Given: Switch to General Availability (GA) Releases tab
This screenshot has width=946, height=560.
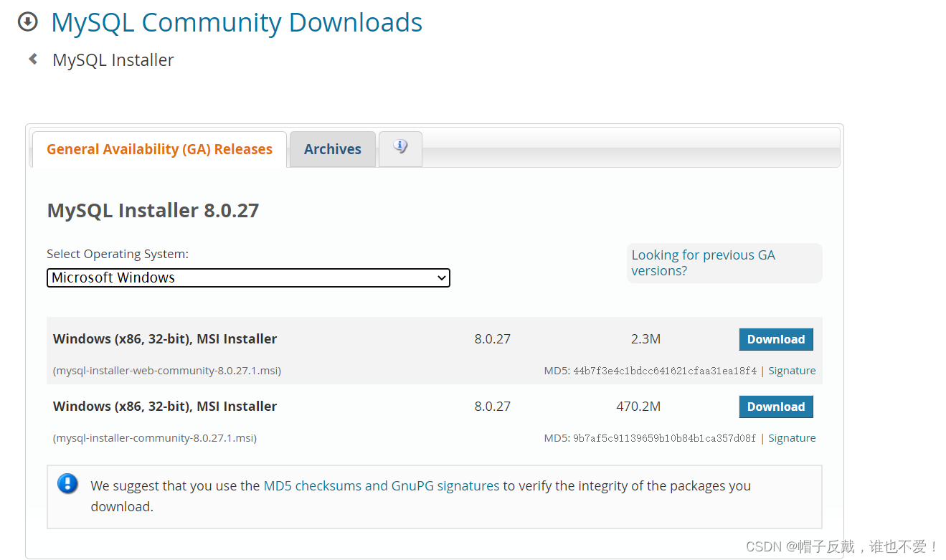Looking at the screenshot, I should pyautogui.click(x=159, y=149).
